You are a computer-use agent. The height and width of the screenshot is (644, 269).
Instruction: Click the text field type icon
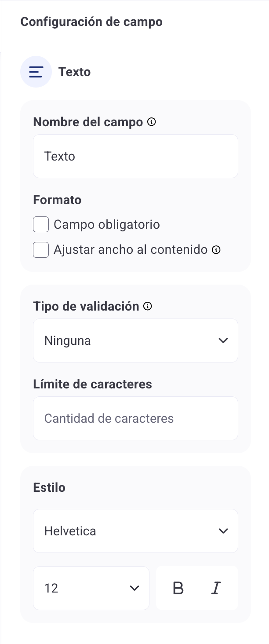(x=36, y=72)
